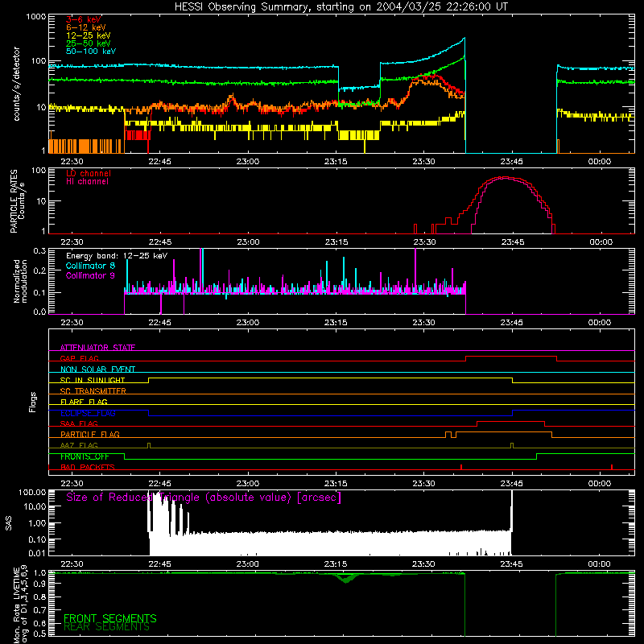Click the FRONTS_OFF flag label
Viewport: 644px width, 644px height.
pos(85,456)
